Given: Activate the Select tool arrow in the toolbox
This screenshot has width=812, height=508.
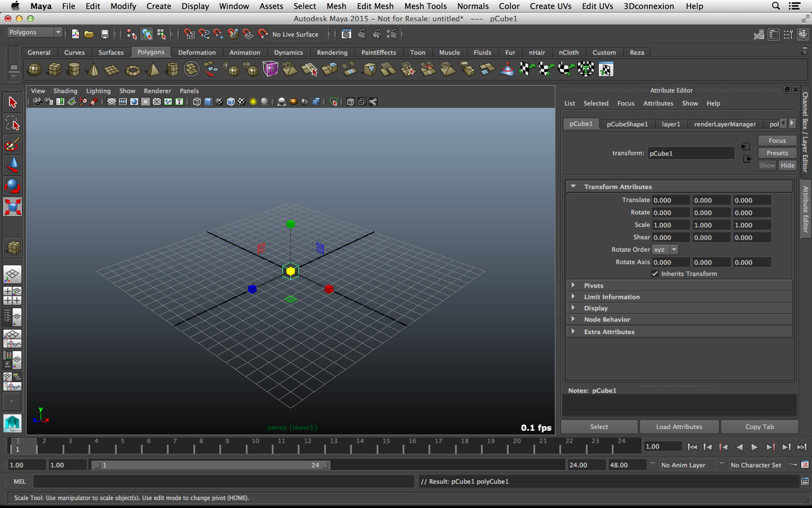Looking at the screenshot, I should pos(12,102).
